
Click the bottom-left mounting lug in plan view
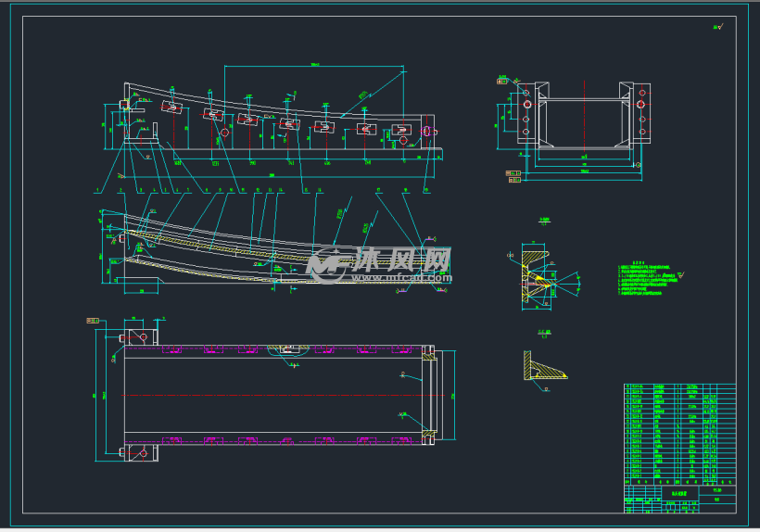(x=142, y=453)
